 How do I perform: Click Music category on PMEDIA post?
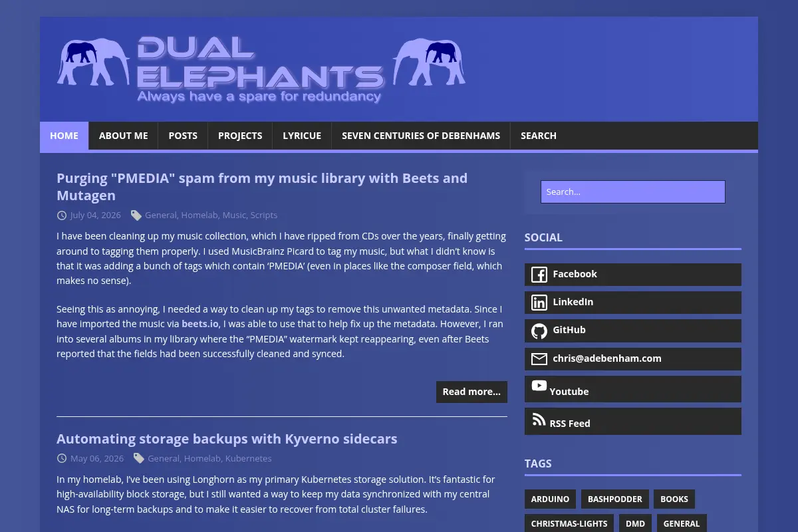pyautogui.click(x=234, y=215)
